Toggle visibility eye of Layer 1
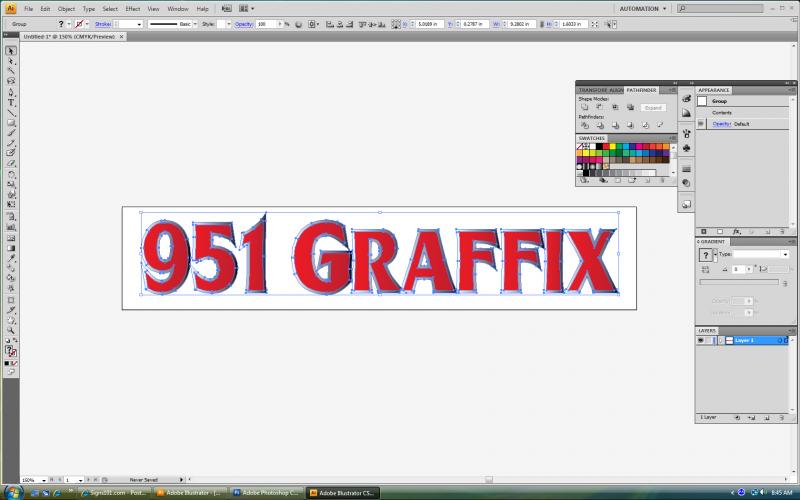This screenshot has width=800, height=500. [701, 340]
